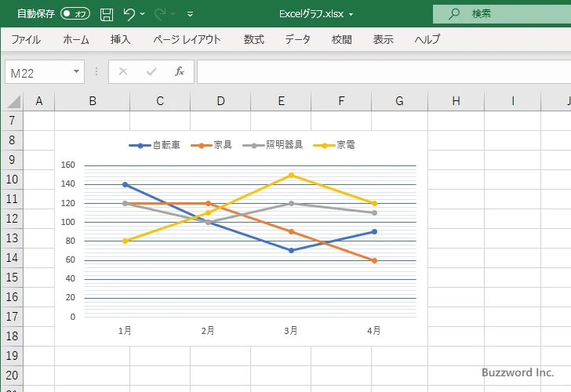The width and height of the screenshot is (571, 392).
Task: Click the formula bar Cancel X icon
Action: [x=123, y=71]
